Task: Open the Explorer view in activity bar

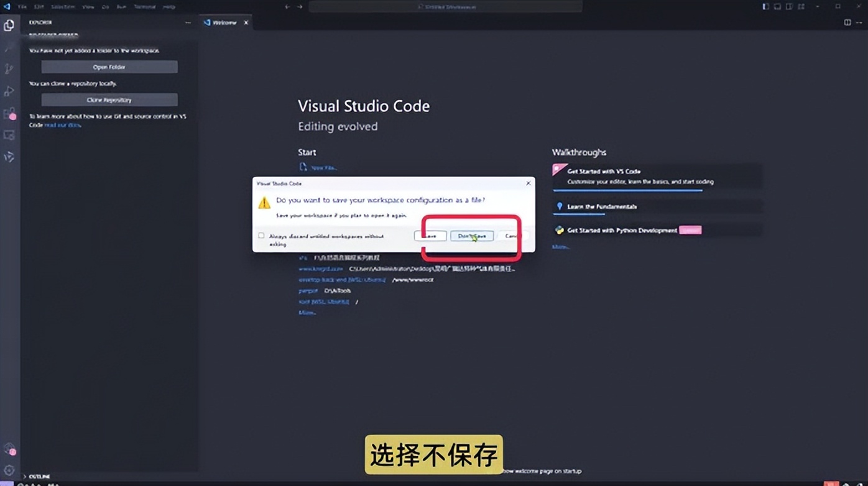Action: [9, 25]
